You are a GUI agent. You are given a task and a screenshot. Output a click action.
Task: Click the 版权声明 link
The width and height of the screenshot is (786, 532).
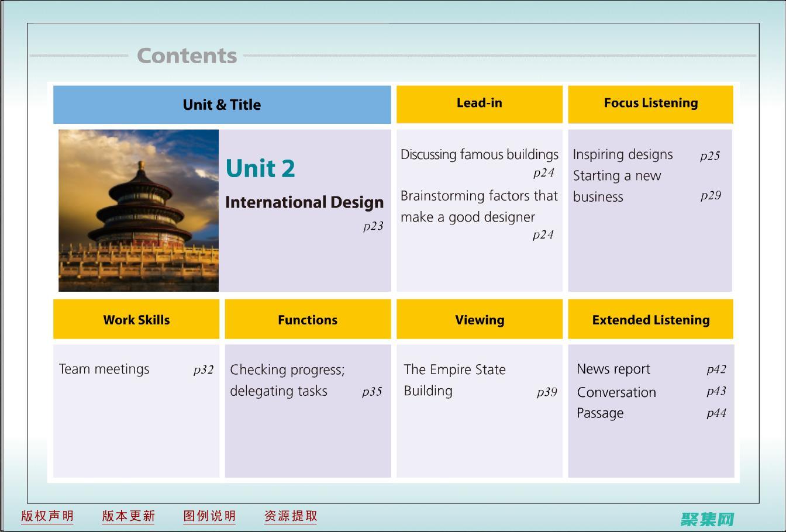point(47,516)
